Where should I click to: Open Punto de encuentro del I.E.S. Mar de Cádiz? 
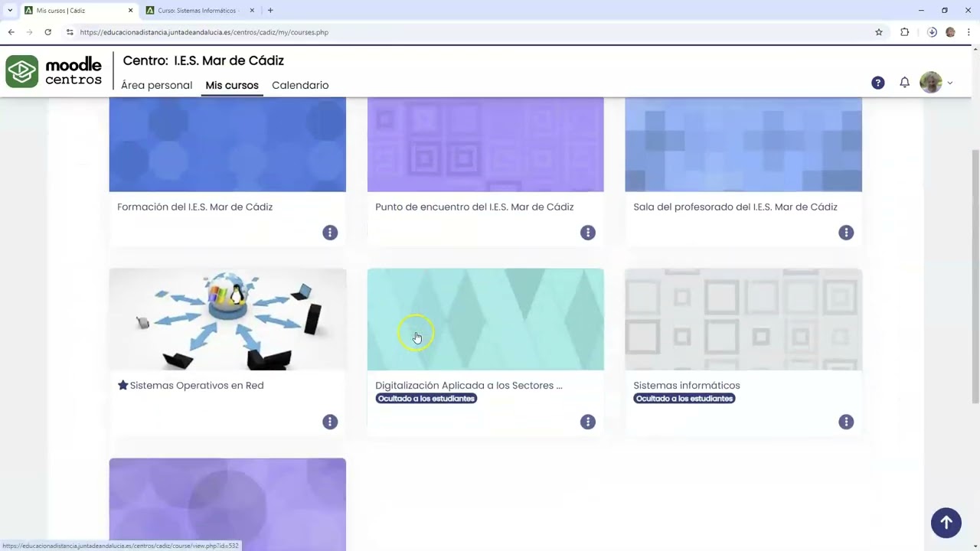474,207
